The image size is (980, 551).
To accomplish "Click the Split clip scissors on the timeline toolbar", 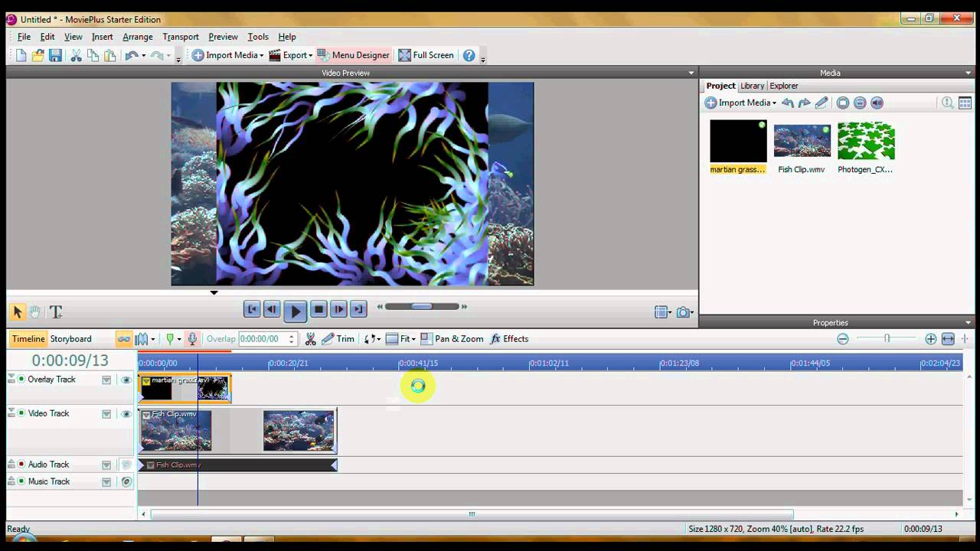I will click(x=311, y=339).
